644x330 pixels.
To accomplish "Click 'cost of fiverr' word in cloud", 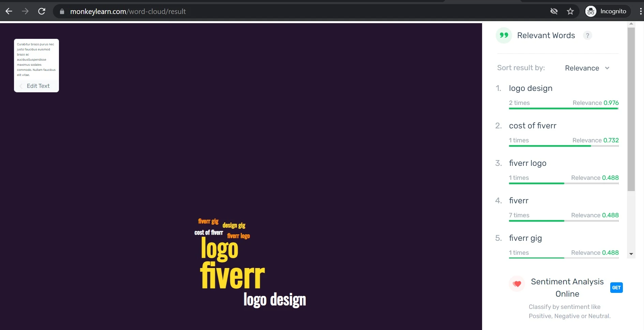I will click(209, 233).
